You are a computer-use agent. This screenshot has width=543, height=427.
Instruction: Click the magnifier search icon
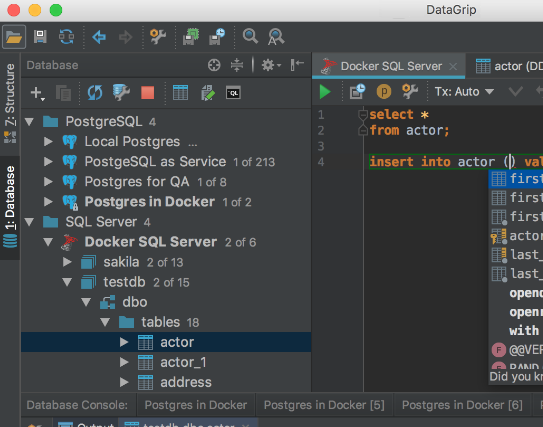(250, 36)
